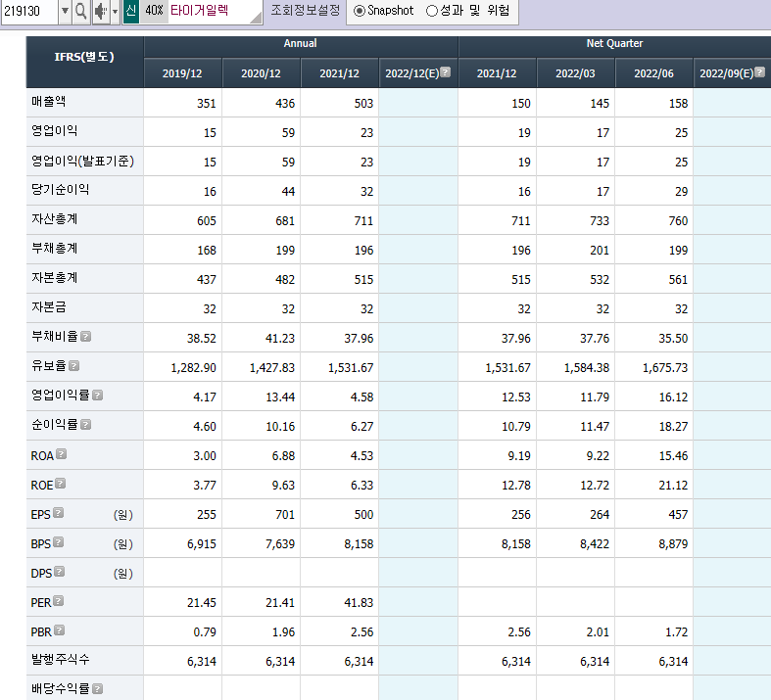
Task: Click the 40% margin indicator
Action: click(x=154, y=11)
